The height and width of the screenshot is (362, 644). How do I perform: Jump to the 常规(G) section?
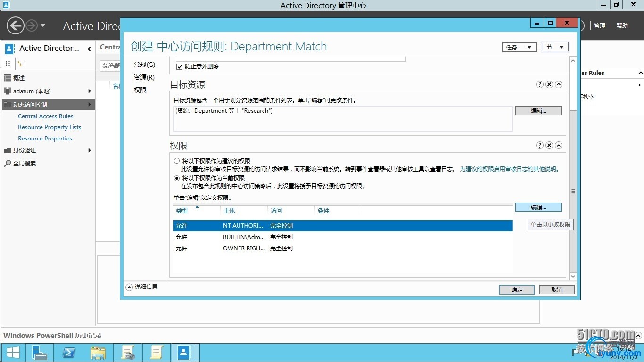pyautogui.click(x=144, y=65)
